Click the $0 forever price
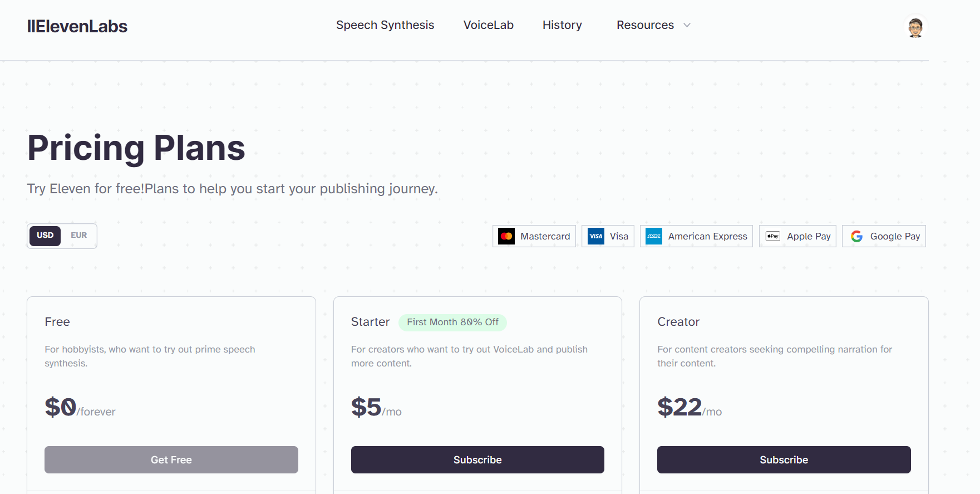Screen dimensions: 980x494 [80, 407]
